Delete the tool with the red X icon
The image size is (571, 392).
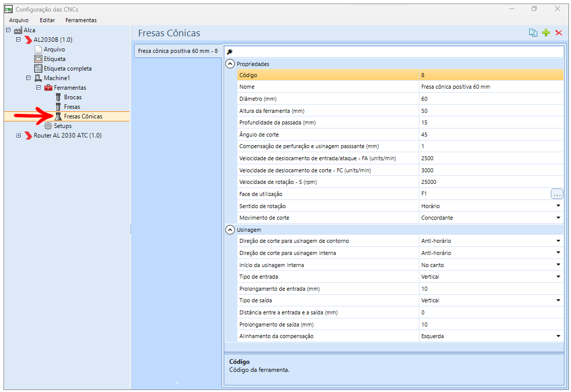pyautogui.click(x=558, y=33)
